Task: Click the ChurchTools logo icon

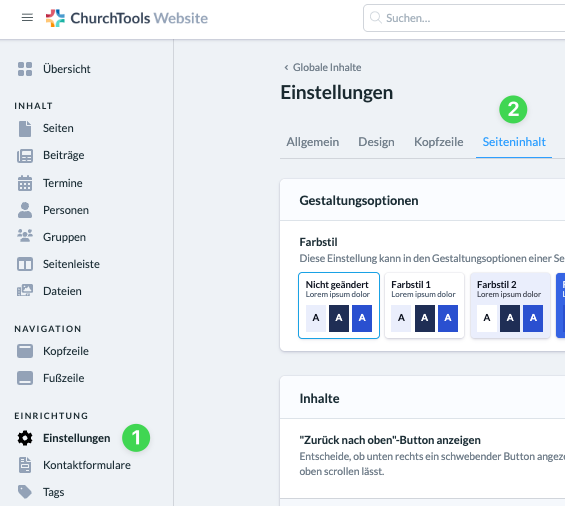Action: point(55,18)
